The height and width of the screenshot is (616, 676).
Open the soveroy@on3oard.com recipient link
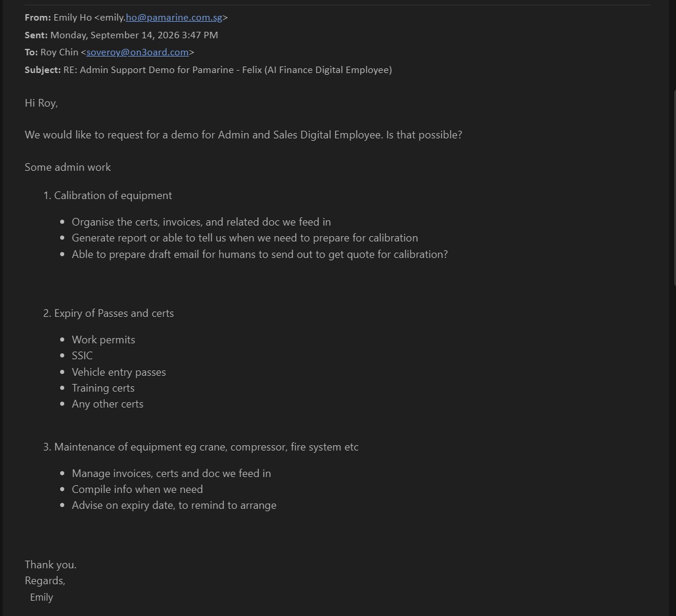(x=137, y=52)
